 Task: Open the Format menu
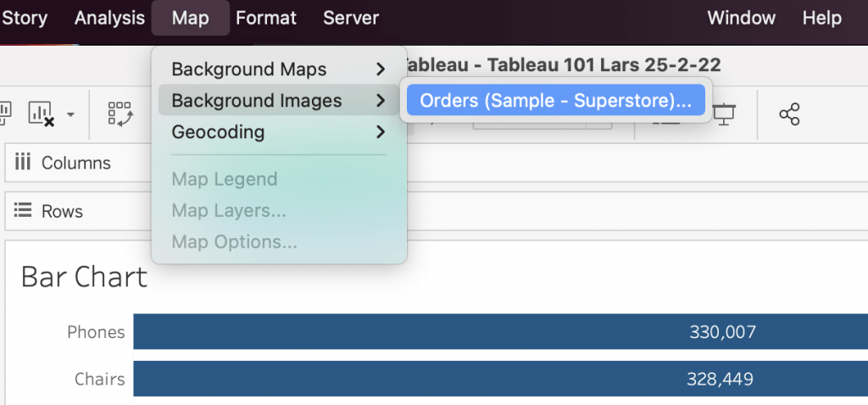266,18
